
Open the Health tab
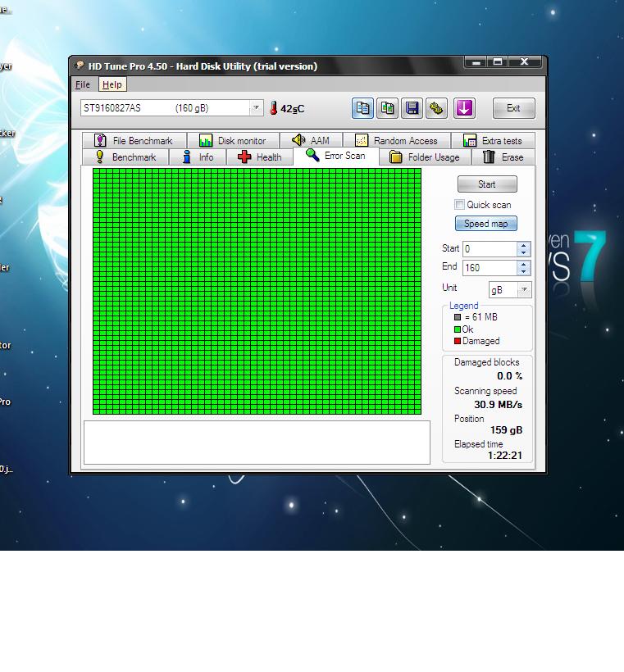coord(260,157)
